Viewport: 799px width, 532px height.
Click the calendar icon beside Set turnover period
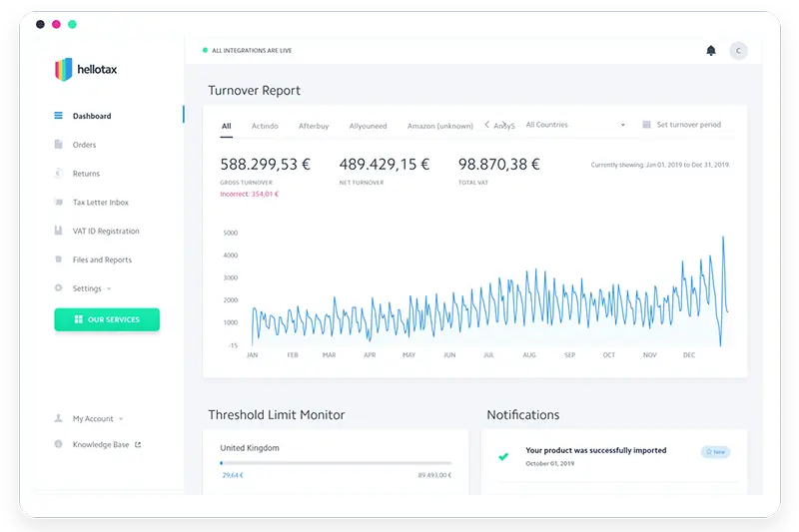tap(646, 124)
